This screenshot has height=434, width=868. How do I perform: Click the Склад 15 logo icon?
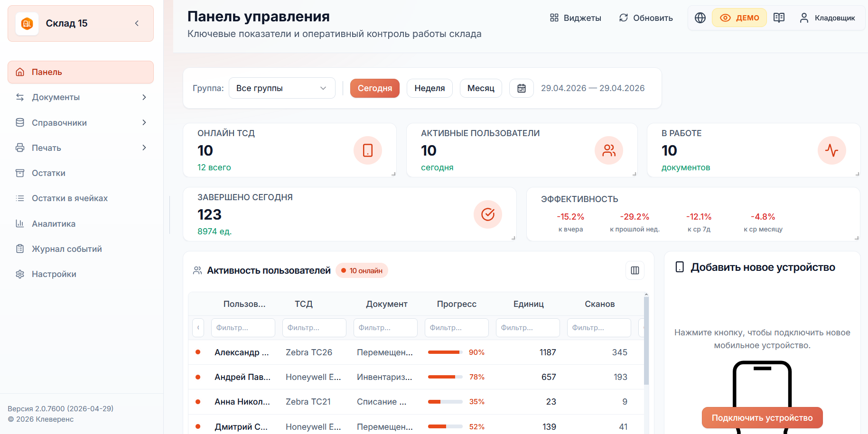click(27, 23)
